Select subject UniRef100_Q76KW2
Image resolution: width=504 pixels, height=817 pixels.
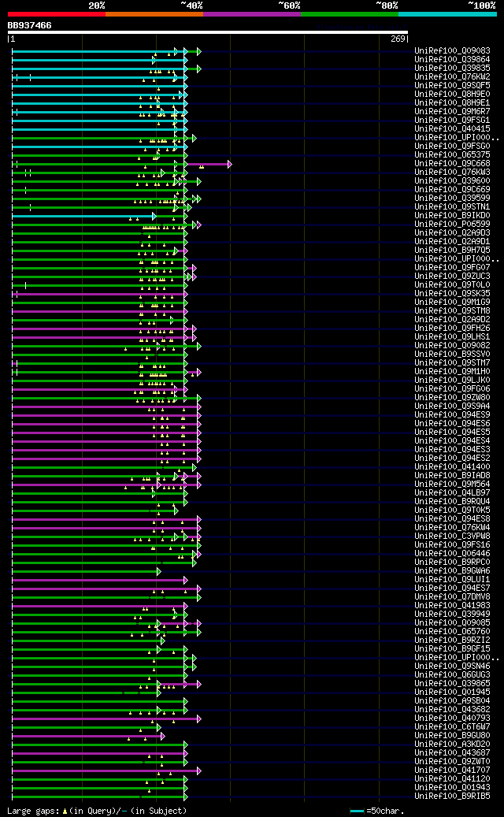point(452,77)
